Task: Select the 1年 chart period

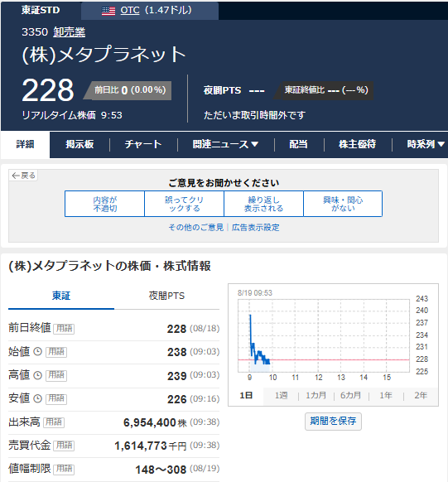Action: 386,395
